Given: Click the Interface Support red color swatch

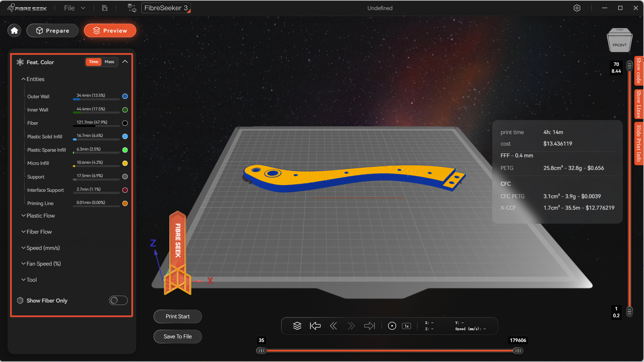Looking at the screenshot, I should pos(125,190).
